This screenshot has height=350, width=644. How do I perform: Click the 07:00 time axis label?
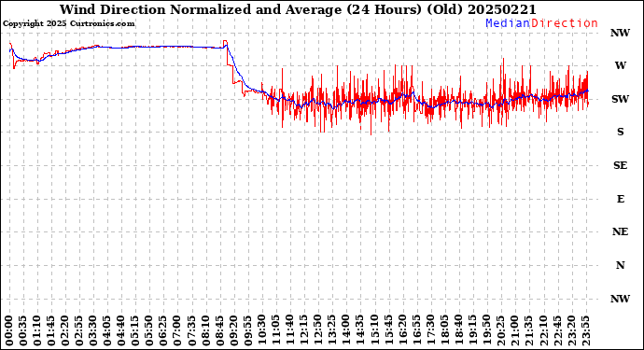click(177, 330)
